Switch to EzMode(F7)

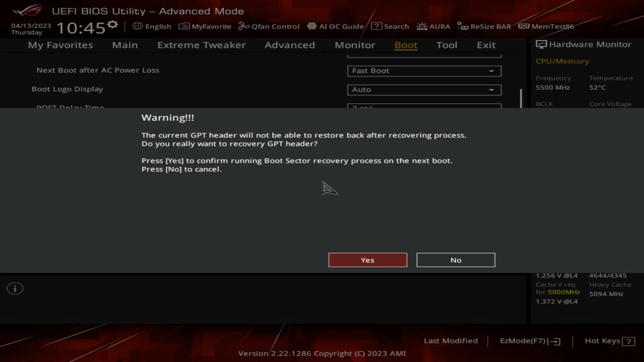tap(530, 341)
